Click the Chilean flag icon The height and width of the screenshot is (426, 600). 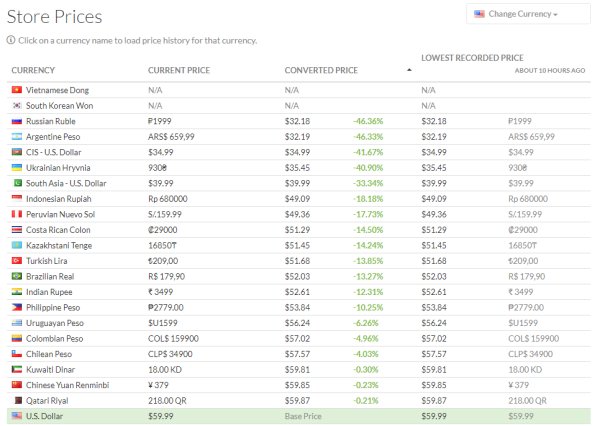[x=16, y=353]
